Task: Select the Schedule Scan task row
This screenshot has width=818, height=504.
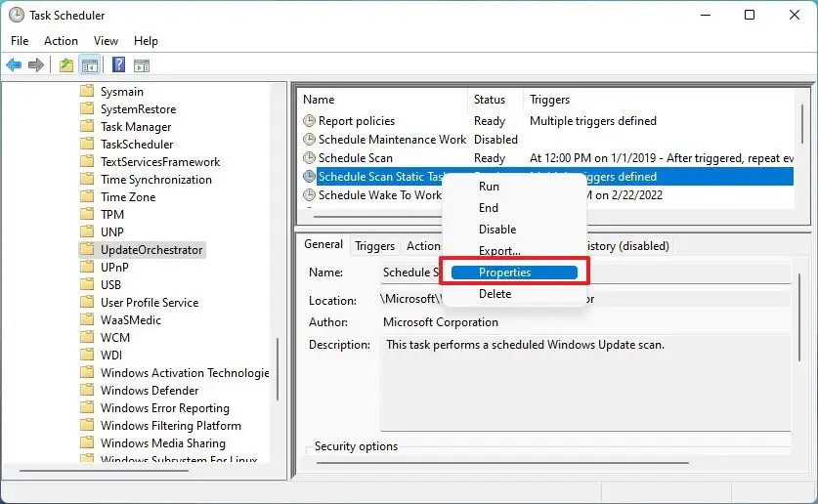Action: coord(547,158)
